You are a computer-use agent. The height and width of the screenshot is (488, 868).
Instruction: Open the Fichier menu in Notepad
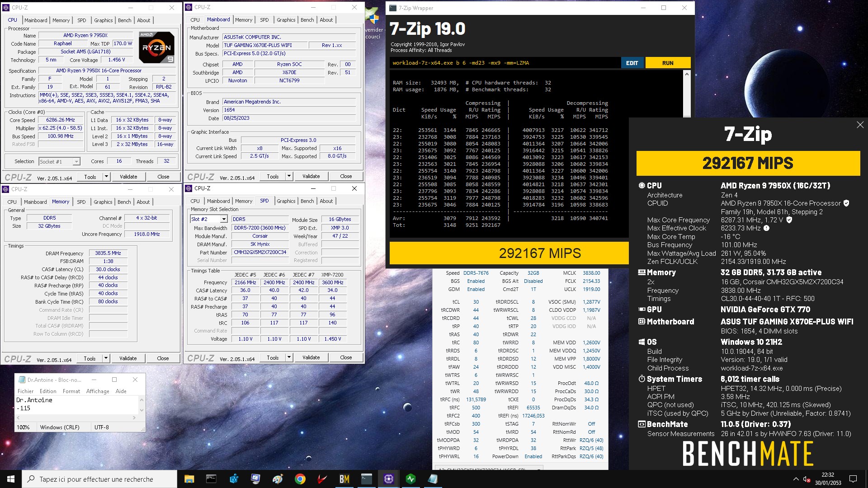point(25,391)
